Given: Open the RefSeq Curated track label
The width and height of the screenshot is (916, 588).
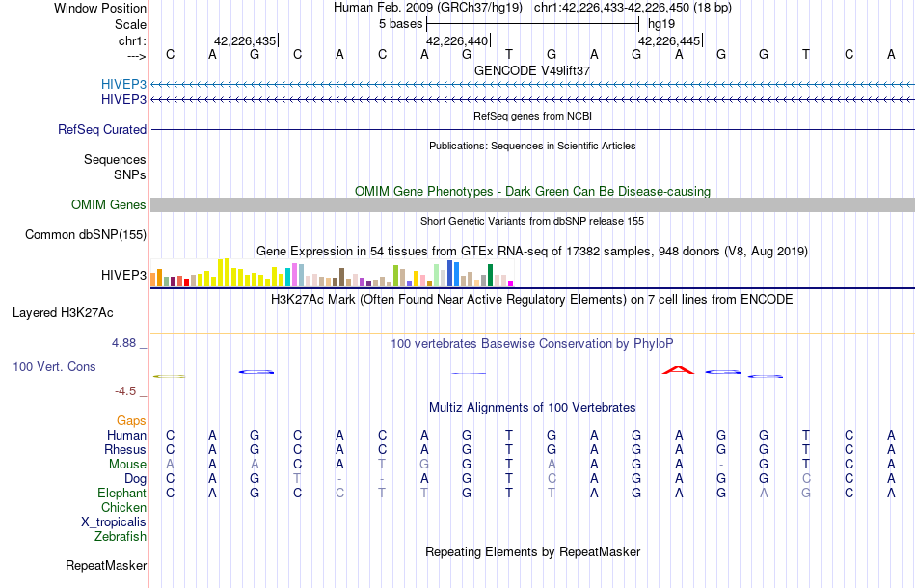Looking at the screenshot, I should point(101,129).
